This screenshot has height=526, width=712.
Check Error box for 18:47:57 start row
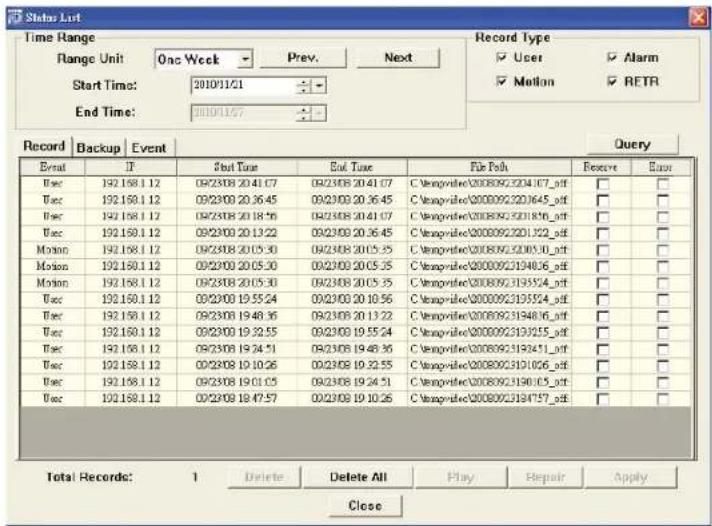pos(663,399)
